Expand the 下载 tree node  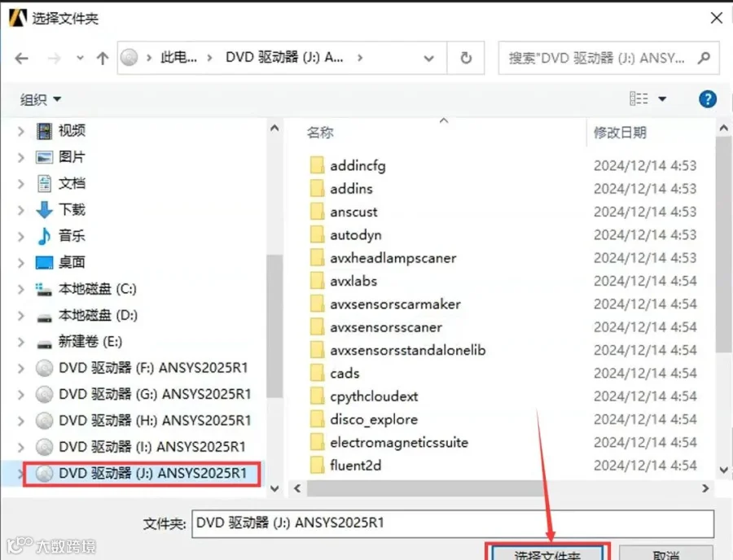[20, 210]
